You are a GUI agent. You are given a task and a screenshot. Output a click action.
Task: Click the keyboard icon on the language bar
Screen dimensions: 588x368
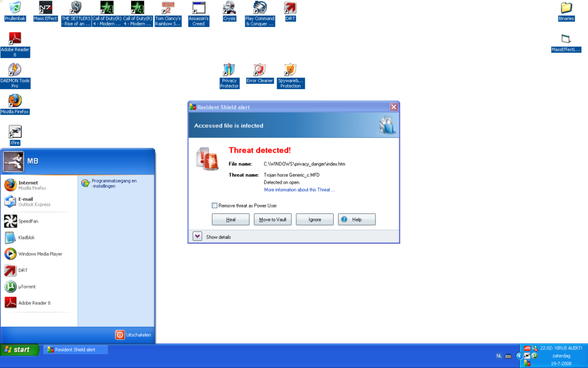coord(508,356)
